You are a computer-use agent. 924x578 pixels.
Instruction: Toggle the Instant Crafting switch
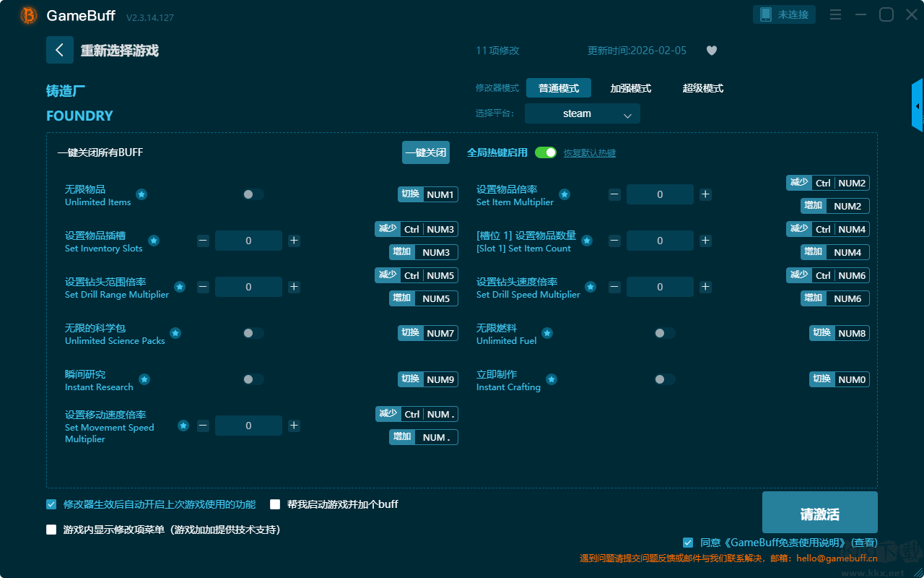tap(665, 379)
